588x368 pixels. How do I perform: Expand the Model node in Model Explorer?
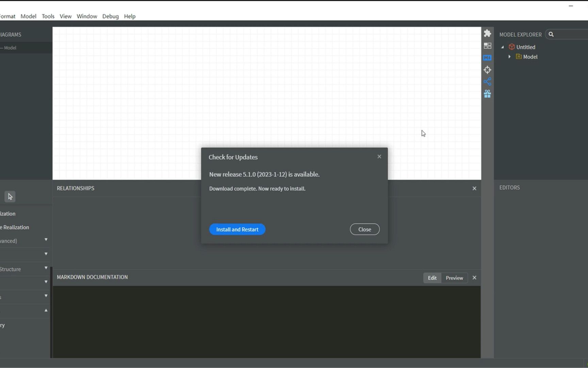(x=509, y=57)
